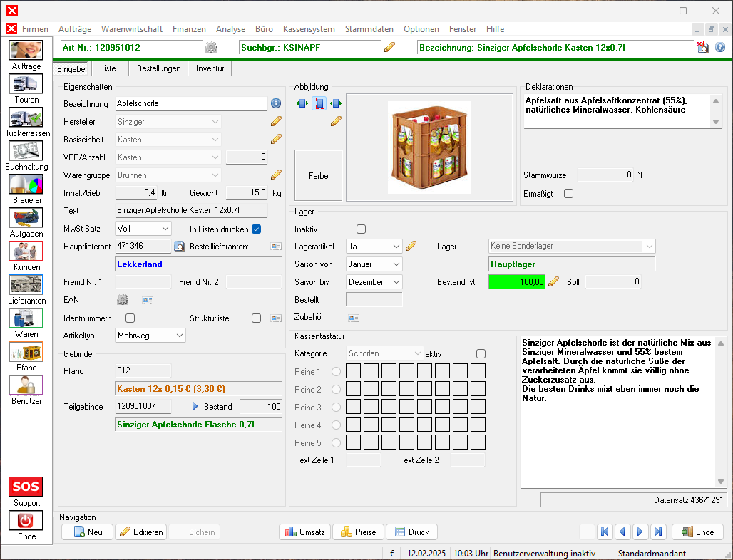
Task: Switch to the Bestellungen tab
Action: (158, 69)
